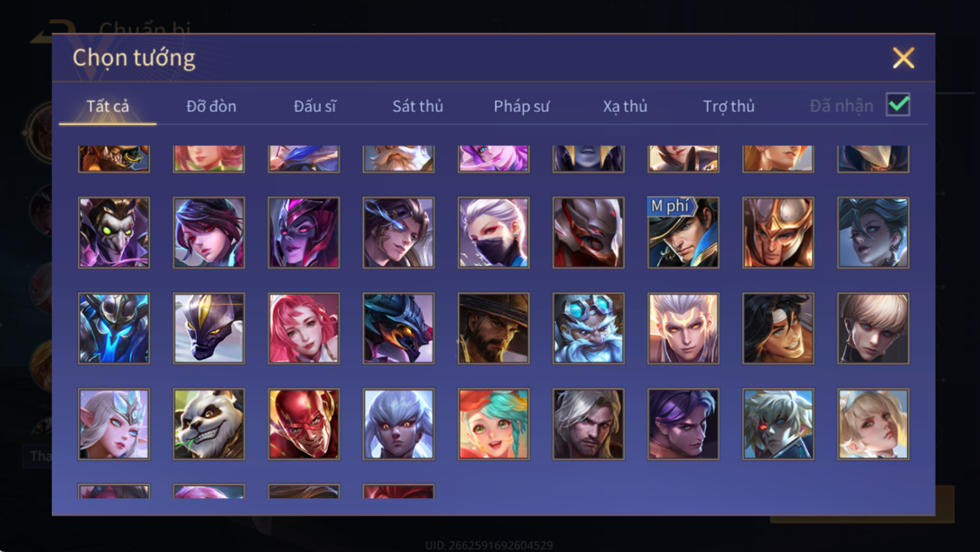The height and width of the screenshot is (552, 980).
Task: Select the green-eyed goblin jester hero
Action: tap(114, 233)
